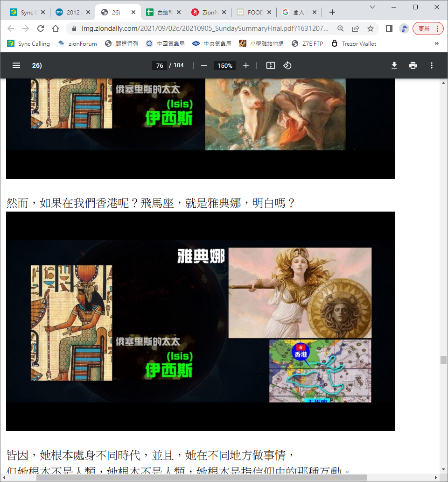Open the Z7E FTP bookmark
The image size is (448, 482).
[x=308, y=43]
